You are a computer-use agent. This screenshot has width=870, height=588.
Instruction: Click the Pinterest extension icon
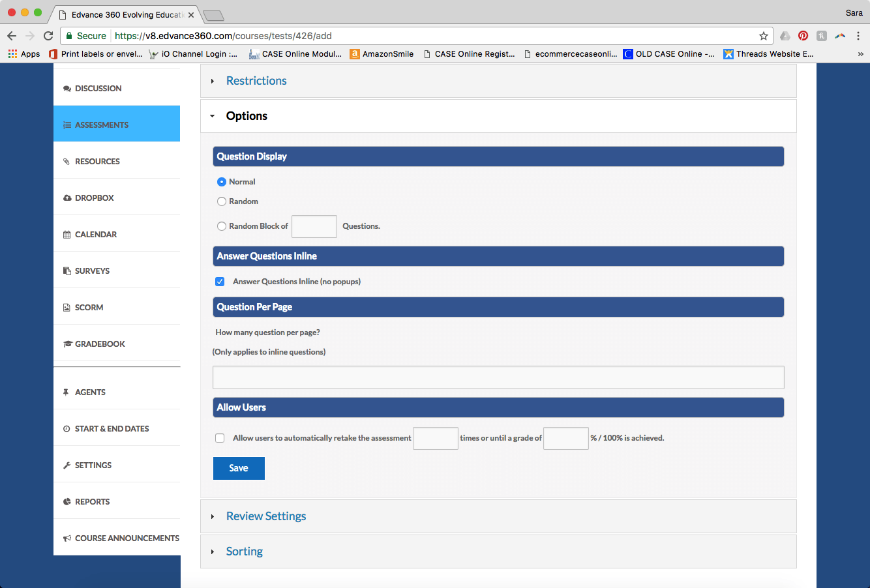point(803,36)
